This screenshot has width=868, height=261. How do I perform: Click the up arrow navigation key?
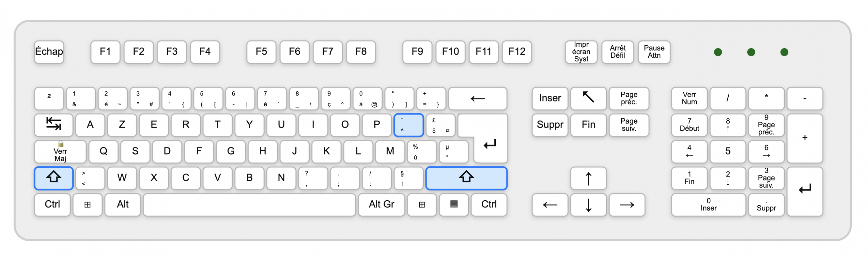(x=588, y=178)
